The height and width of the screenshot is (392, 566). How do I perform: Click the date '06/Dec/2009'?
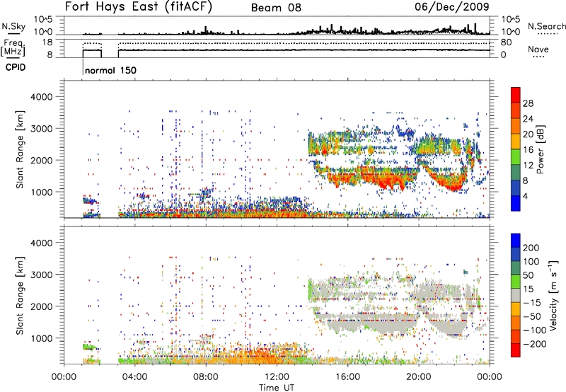click(x=452, y=6)
